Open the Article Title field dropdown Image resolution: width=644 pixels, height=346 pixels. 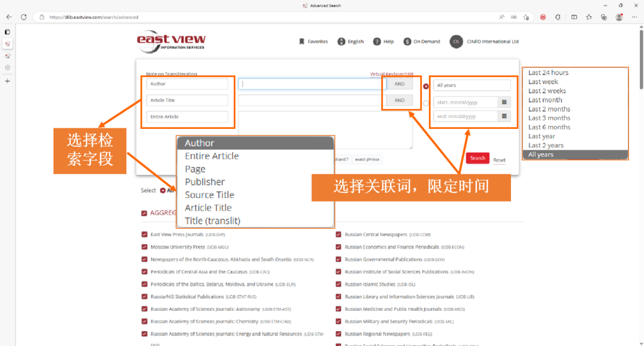tap(187, 100)
